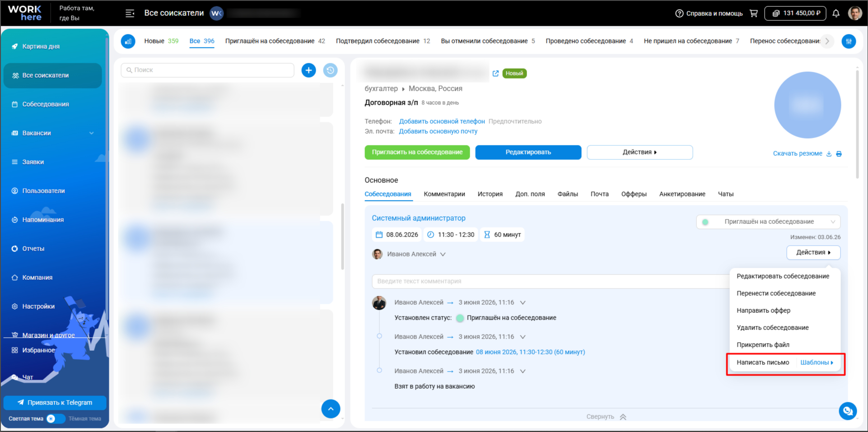The width and height of the screenshot is (868, 432).
Task: Filter by Новые 359 status
Action: pos(161,41)
